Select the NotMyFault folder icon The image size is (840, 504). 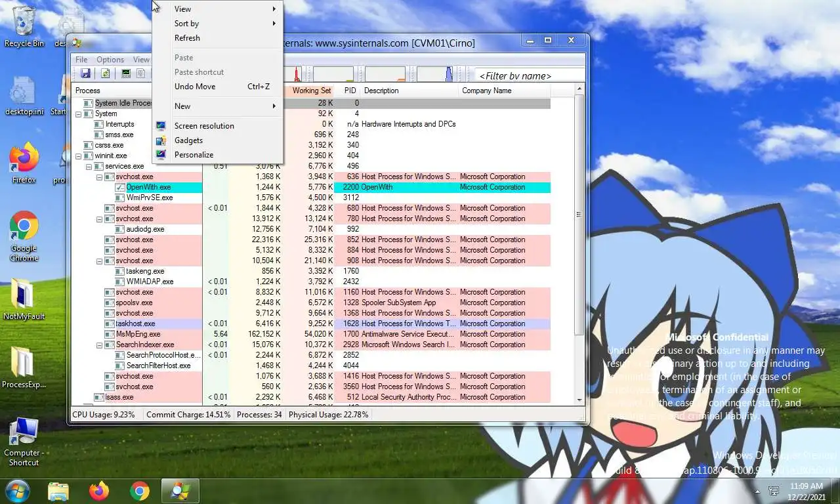click(x=24, y=299)
